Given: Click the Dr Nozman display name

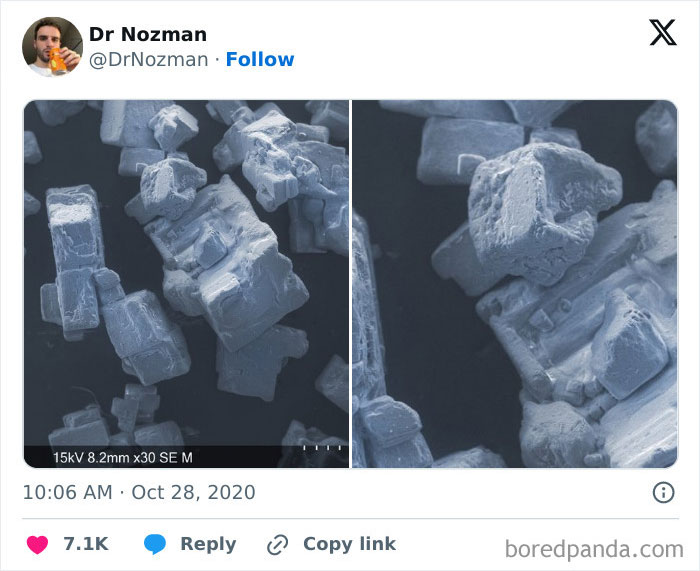Looking at the screenshot, I should (148, 34).
